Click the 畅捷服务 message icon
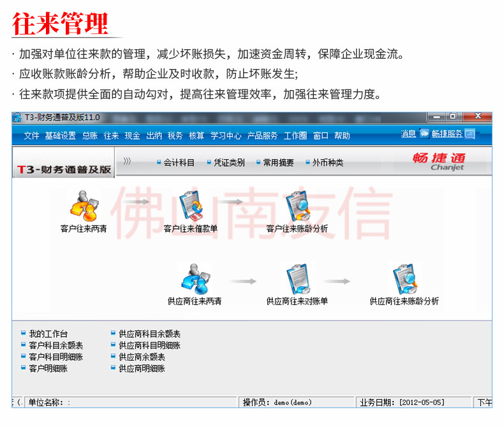The width and height of the screenshot is (504, 426). coord(470,133)
